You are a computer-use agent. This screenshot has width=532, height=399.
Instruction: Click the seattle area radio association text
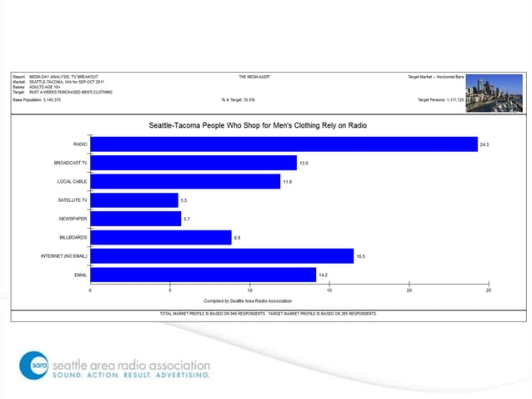(131, 366)
